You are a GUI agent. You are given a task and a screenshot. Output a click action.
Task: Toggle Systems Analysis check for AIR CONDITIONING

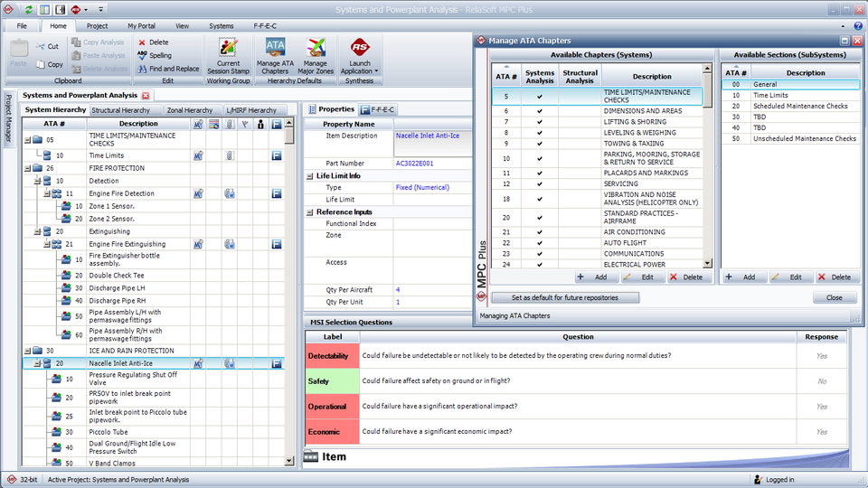(540, 232)
